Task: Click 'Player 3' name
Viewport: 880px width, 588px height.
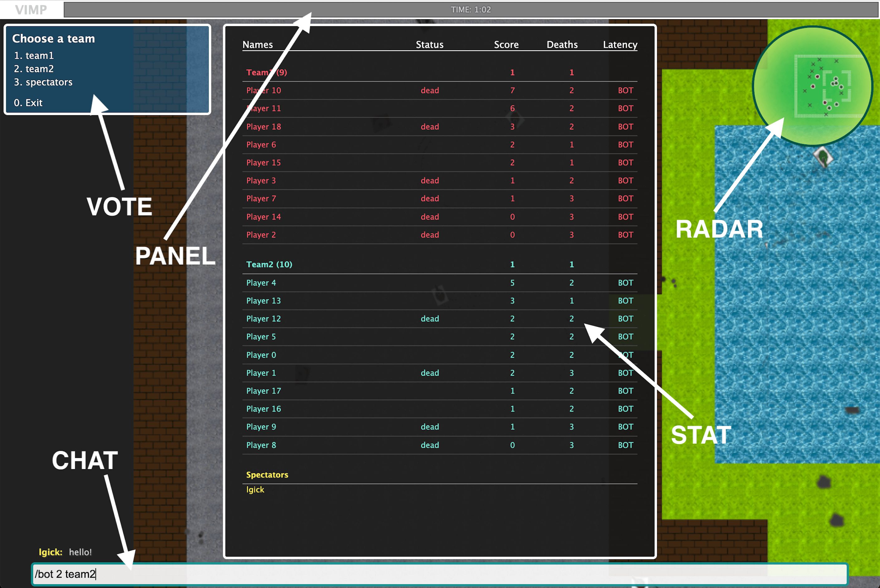Action: 261,181
